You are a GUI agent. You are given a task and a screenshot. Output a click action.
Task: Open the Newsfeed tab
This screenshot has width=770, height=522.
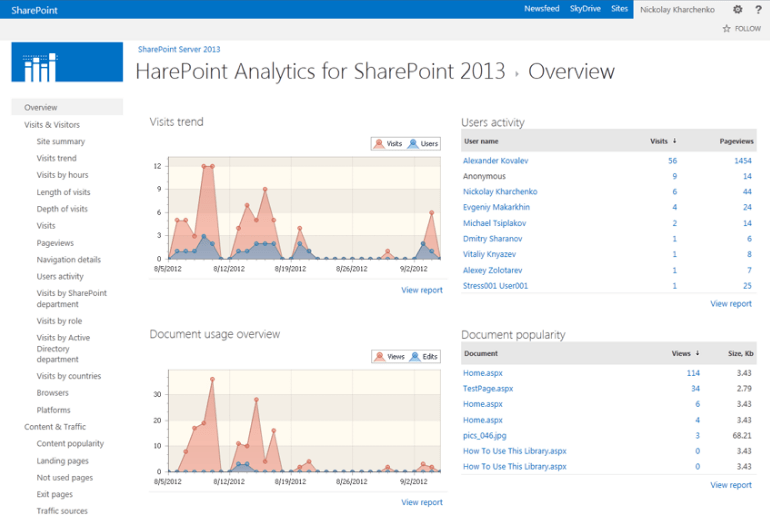542,8
